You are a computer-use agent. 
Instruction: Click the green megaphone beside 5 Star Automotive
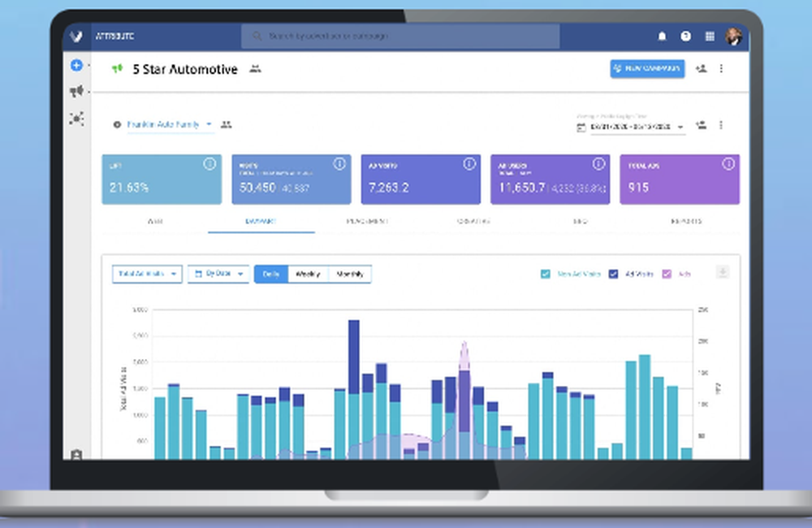click(x=118, y=68)
